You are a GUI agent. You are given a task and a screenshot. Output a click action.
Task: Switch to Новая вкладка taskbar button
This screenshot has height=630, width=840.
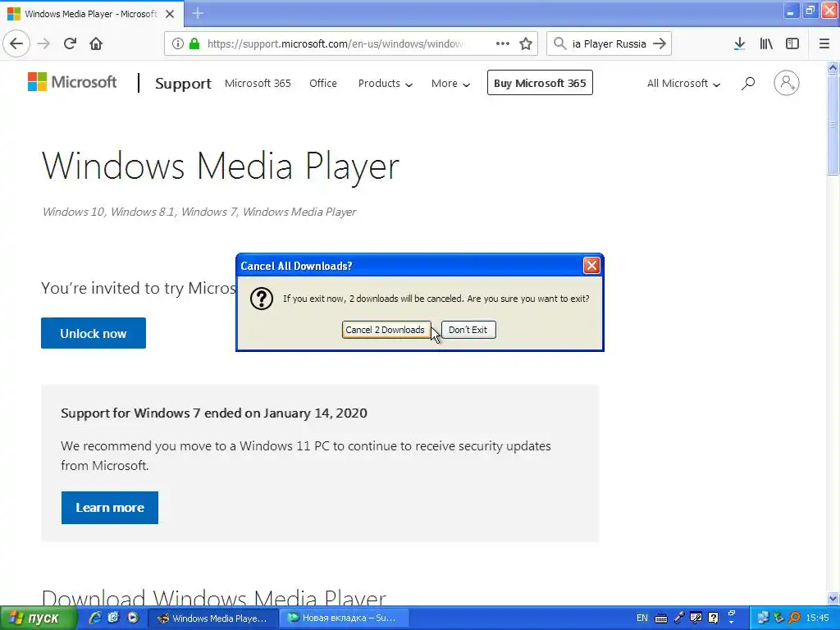click(345, 619)
